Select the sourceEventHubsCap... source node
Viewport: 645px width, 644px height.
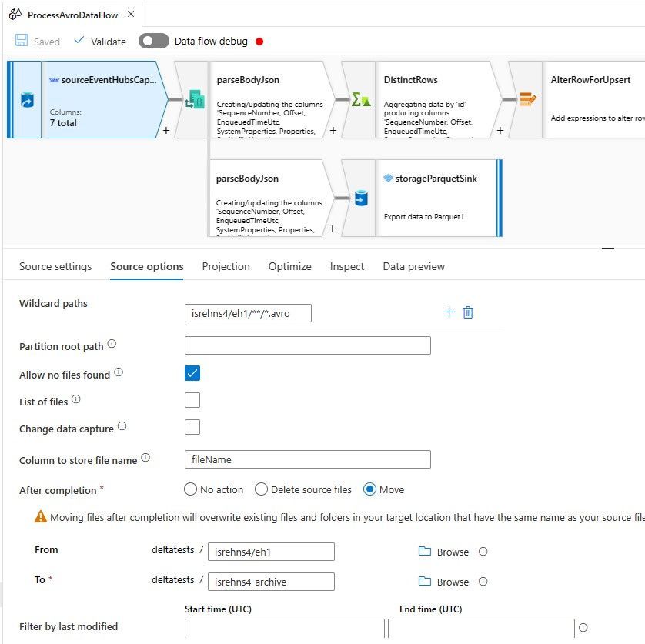coord(89,99)
